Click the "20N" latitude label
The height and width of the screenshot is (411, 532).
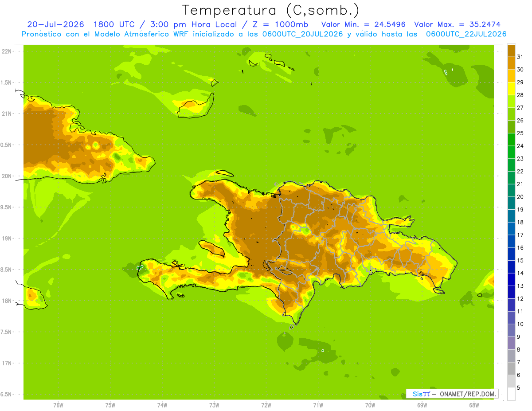click(x=7, y=176)
